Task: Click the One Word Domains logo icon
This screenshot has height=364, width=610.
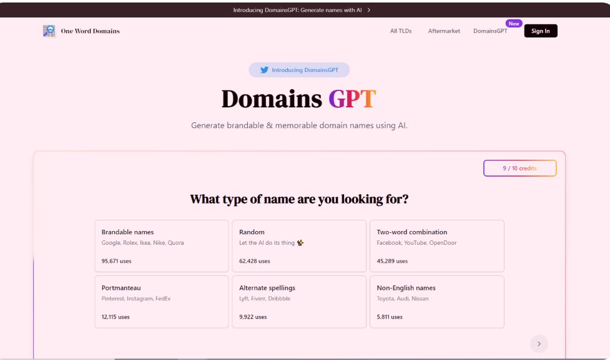Action: [x=49, y=31]
